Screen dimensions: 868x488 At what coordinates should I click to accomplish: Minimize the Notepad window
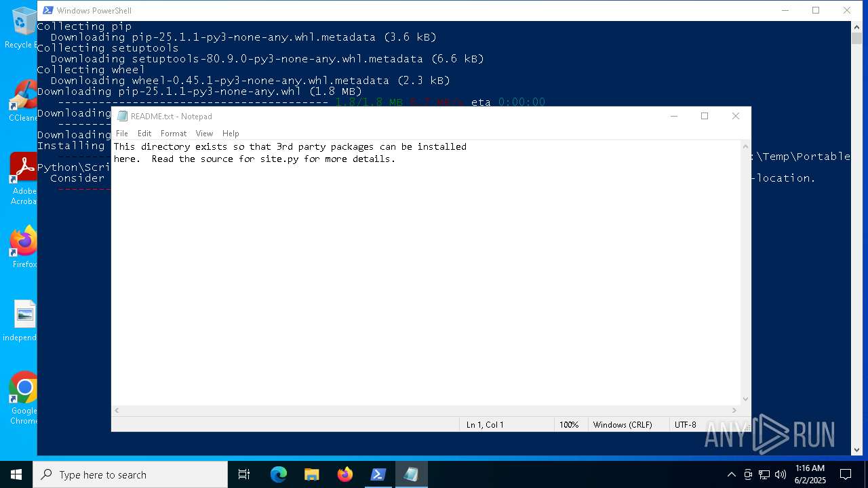click(674, 116)
